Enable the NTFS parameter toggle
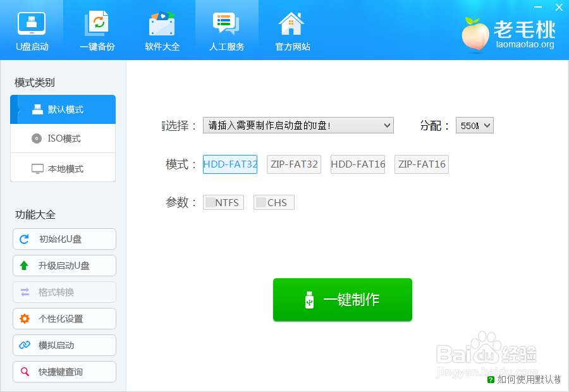 (x=223, y=202)
